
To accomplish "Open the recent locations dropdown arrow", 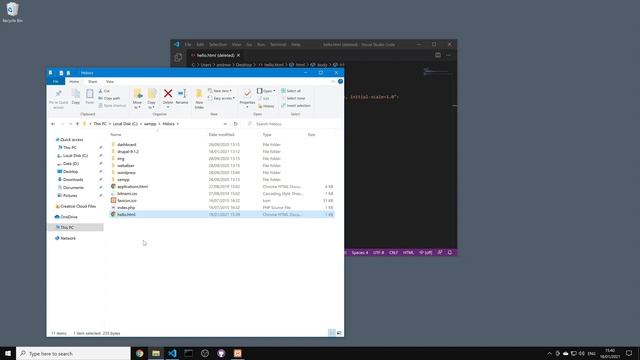I will 71,124.
